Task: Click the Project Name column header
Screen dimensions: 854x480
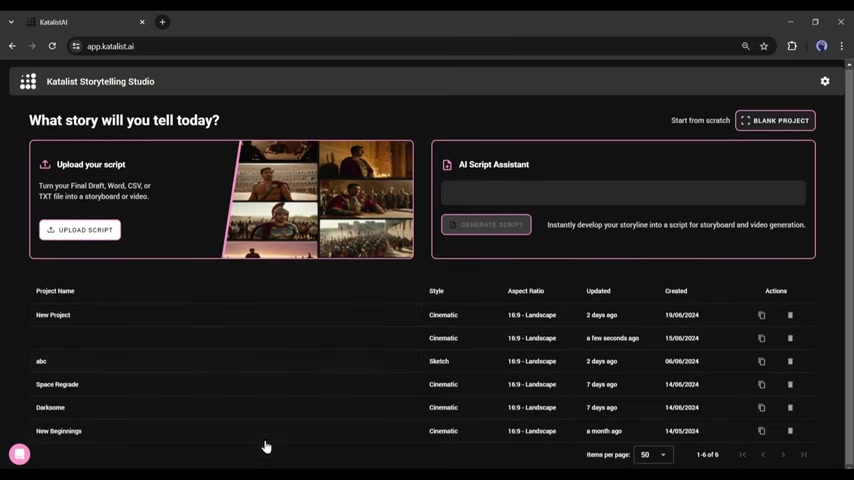Action: point(55,291)
